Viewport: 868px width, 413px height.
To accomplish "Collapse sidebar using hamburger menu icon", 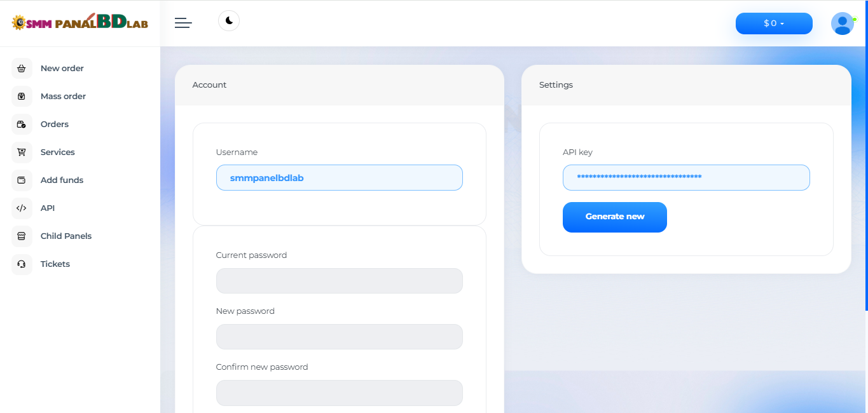I will (x=183, y=23).
